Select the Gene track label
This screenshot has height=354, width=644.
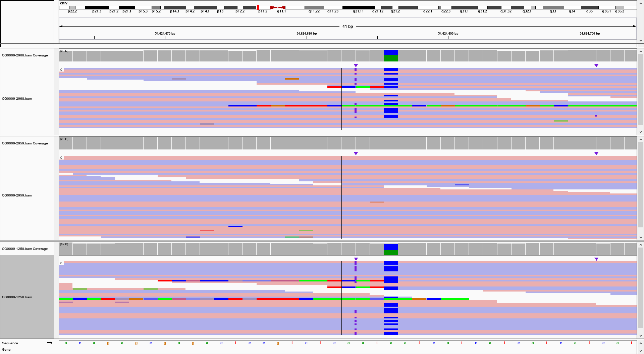[x=7, y=349]
